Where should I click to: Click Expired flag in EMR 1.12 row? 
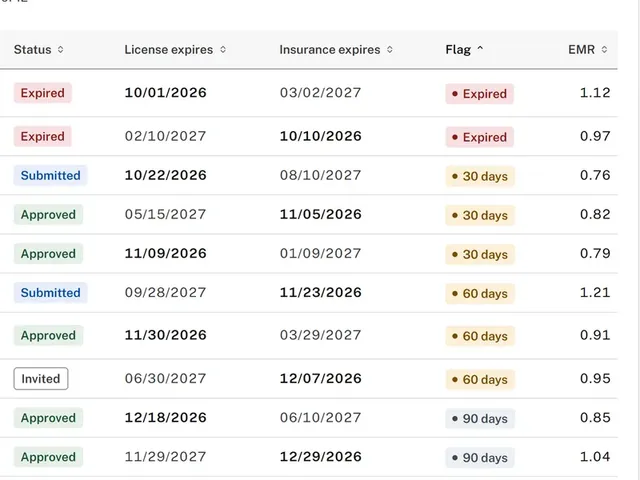point(480,94)
